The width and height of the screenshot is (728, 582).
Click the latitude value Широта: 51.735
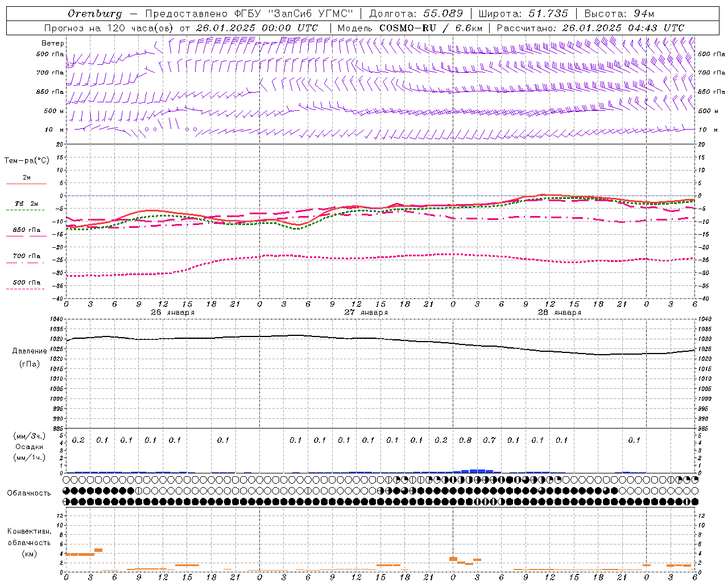click(523, 14)
